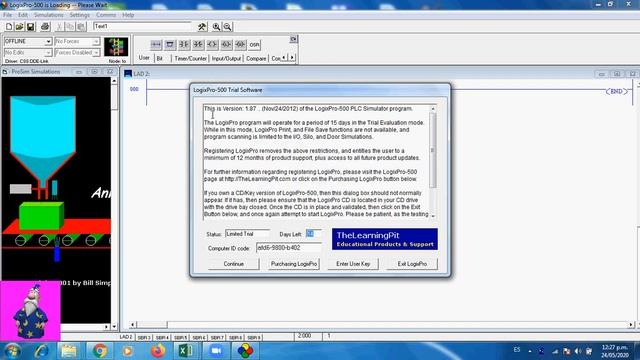Viewport: 640px width, 360px height.
Task: Switch to the User instruction tab
Action: pos(144,58)
